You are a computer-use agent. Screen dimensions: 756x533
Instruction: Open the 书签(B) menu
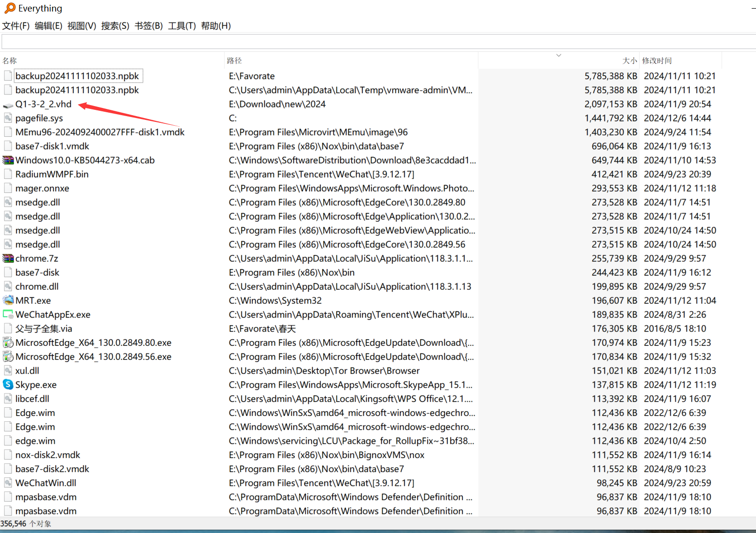pyautogui.click(x=149, y=26)
